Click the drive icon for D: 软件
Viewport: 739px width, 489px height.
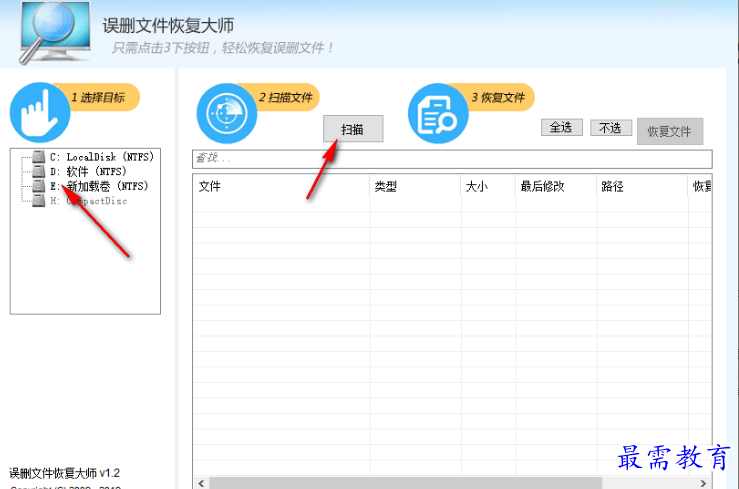point(39,171)
